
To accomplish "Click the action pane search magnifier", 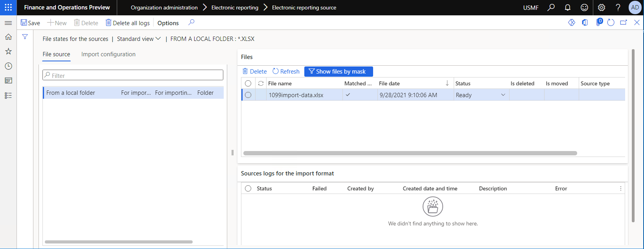I will pos(191,22).
